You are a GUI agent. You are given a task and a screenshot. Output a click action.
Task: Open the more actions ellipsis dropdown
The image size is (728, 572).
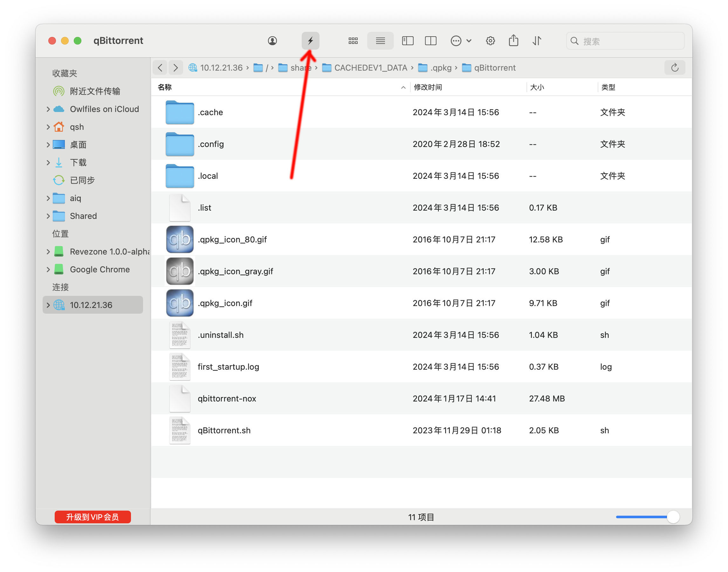(x=461, y=41)
